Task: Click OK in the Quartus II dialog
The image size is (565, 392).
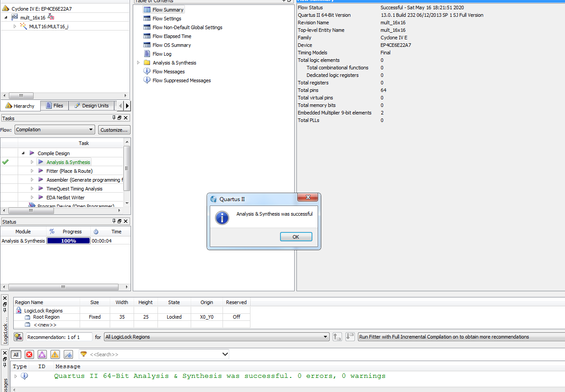Action: tap(296, 237)
